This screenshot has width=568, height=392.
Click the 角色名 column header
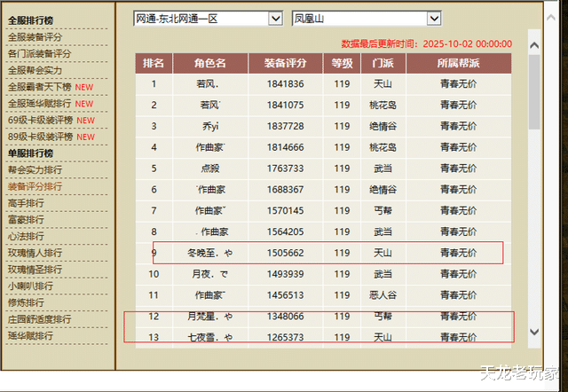(210, 63)
